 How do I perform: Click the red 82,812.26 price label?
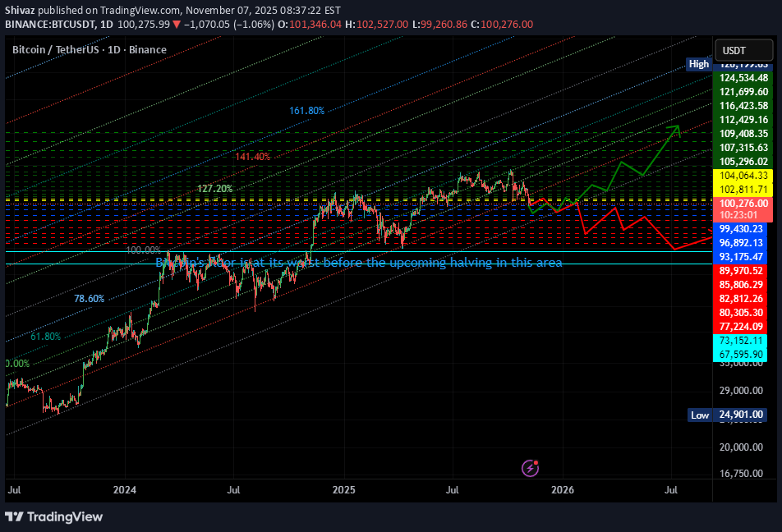[x=741, y=299]
